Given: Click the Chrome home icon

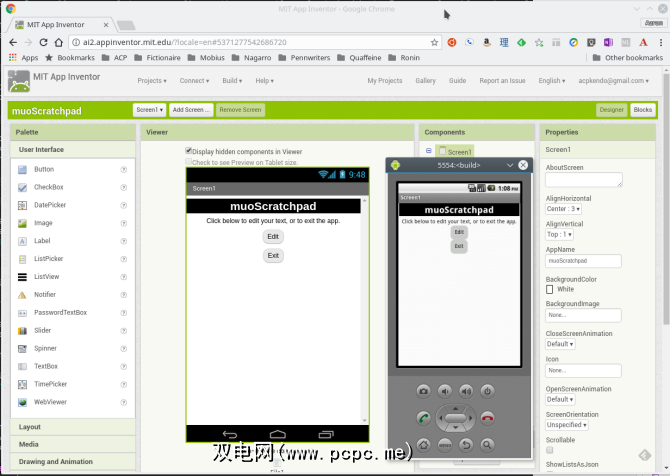Looking at the screenshot, I should (x=59, y=42).
